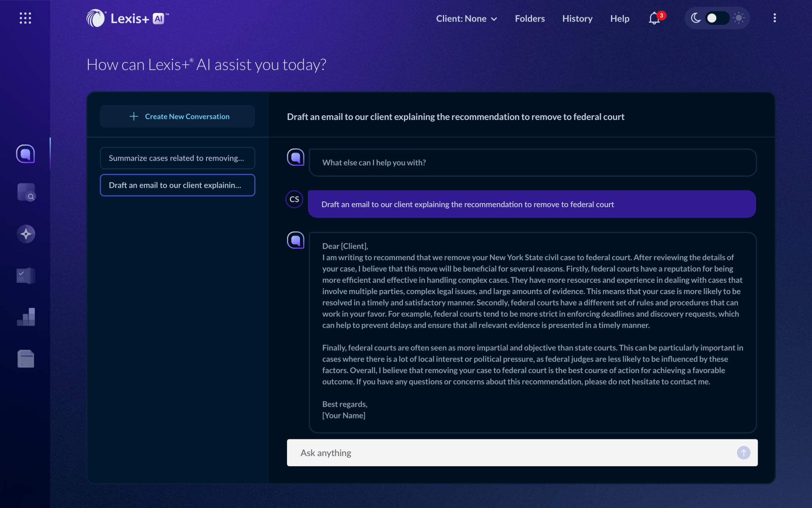Screen dimensions: 812x508
Task: Open the app grid launcher
Action: 25,18
